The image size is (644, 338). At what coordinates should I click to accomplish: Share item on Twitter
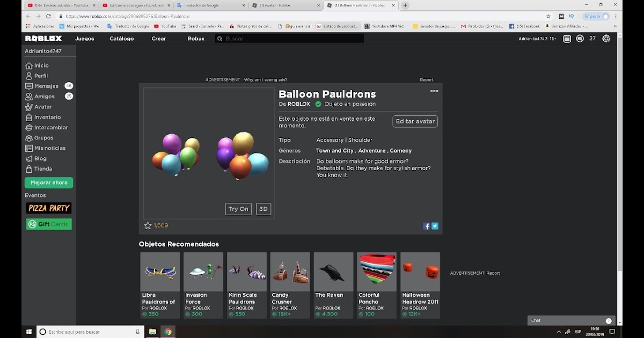(x=435, y=226)
